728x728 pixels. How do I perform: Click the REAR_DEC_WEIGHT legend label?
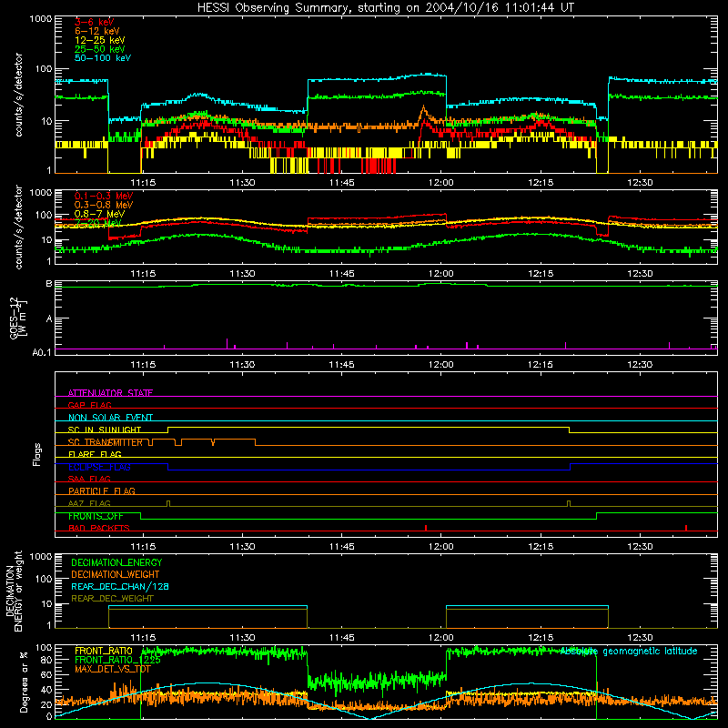tap(112, 599)
